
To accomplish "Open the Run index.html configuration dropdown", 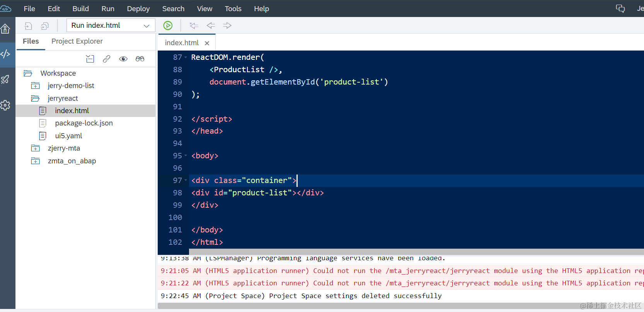I will coord(111,25).
